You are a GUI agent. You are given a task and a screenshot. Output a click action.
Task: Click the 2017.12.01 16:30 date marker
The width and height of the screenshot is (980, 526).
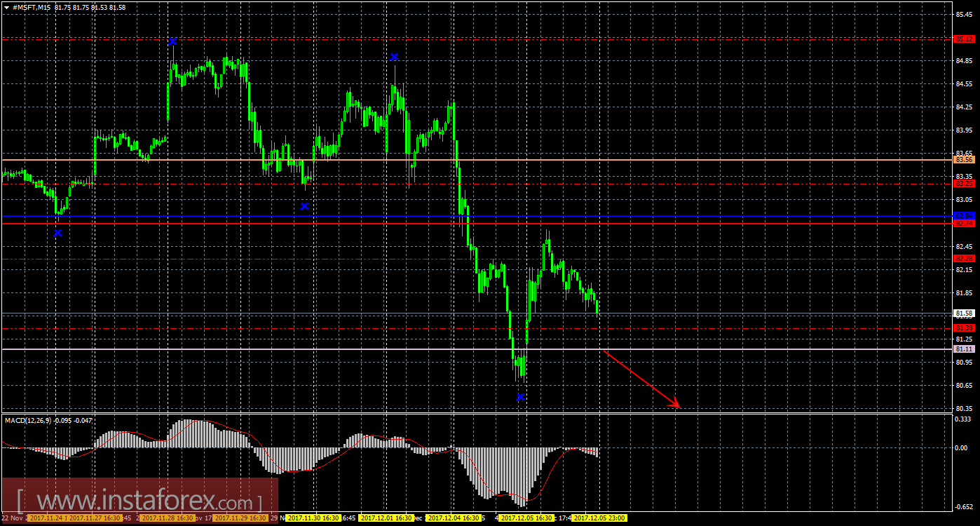click(x=386, y=518)
